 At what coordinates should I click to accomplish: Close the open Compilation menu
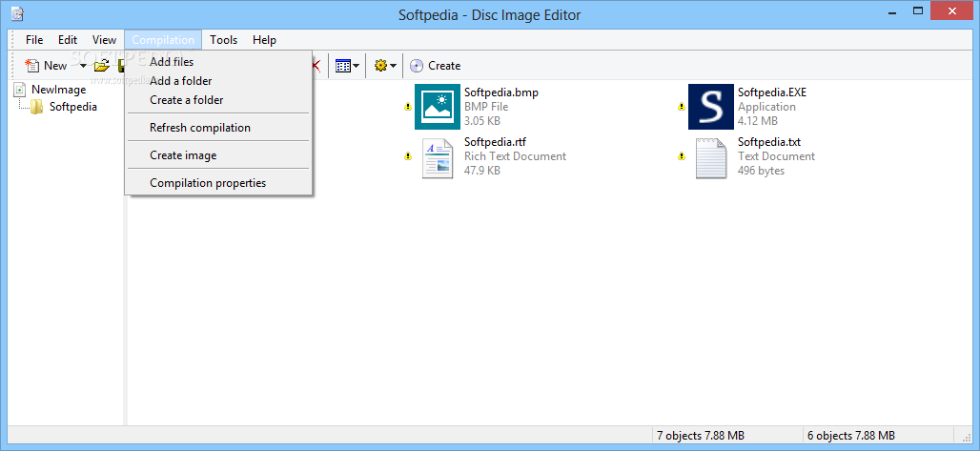pyautogui.click(x=163, y=40)
